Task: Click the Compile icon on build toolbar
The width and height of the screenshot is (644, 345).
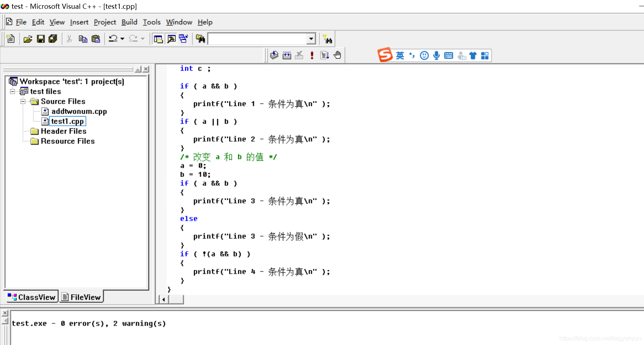Action: 274,55
